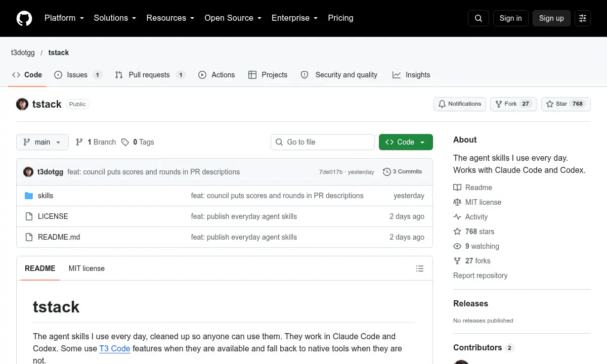Click the Notifications bell button
Viewport: 607px width, 364px height.
point(460,104)
